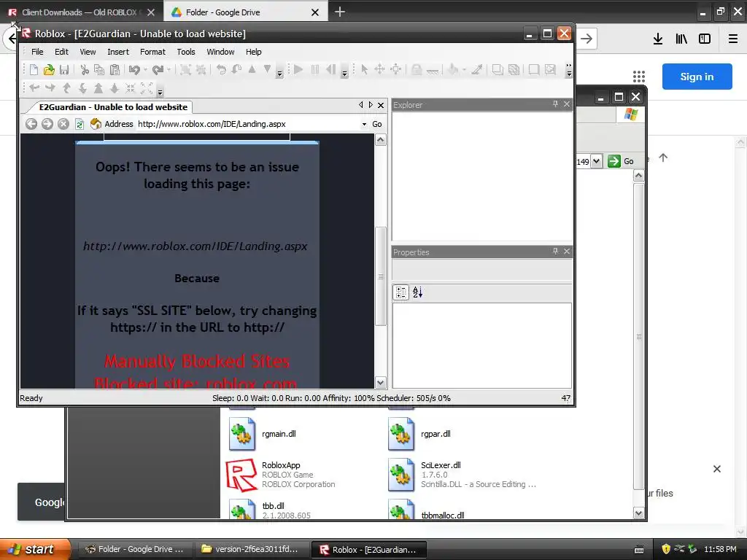Toggle Firefox sidebar icon

705,39
